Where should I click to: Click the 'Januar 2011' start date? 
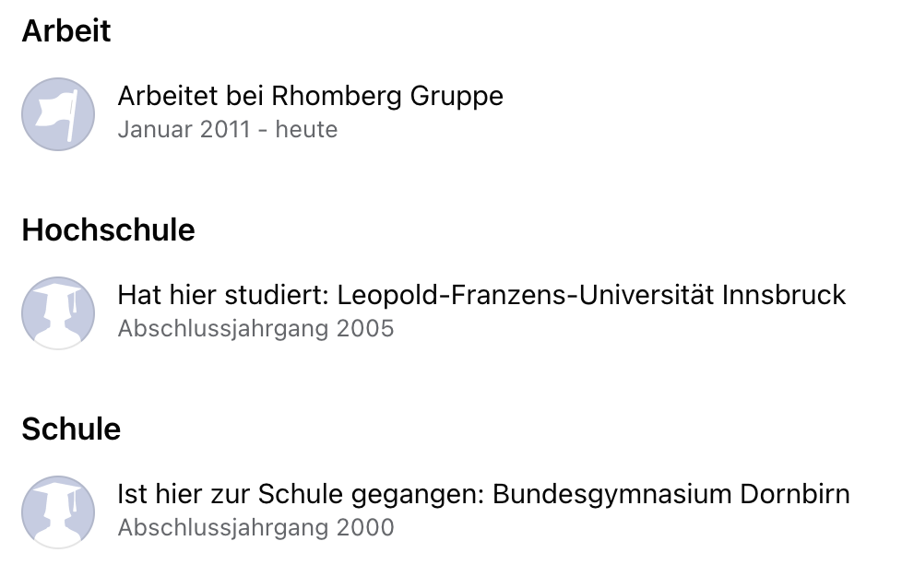[x=184, y=129]
